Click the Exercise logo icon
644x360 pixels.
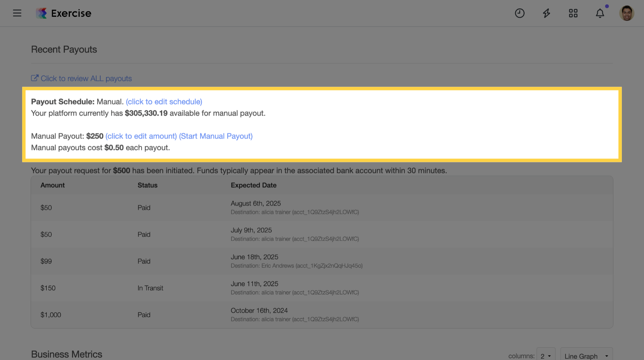42,13
